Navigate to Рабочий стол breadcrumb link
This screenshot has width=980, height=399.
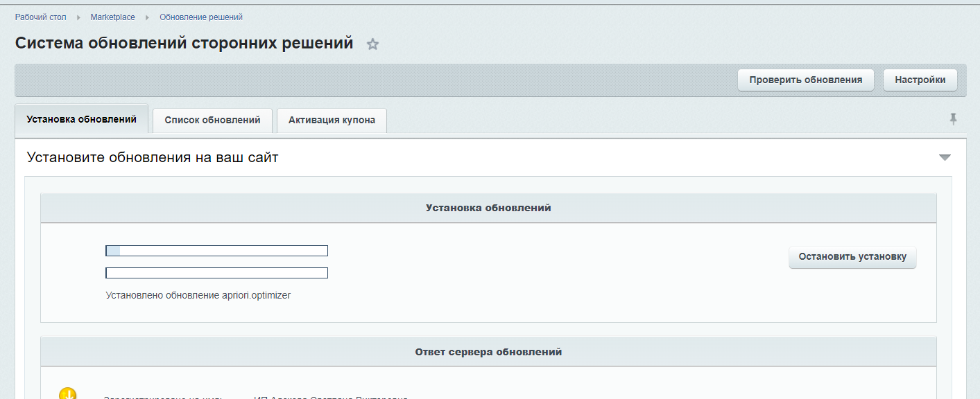pyautogui.click(x=41, y=17)
